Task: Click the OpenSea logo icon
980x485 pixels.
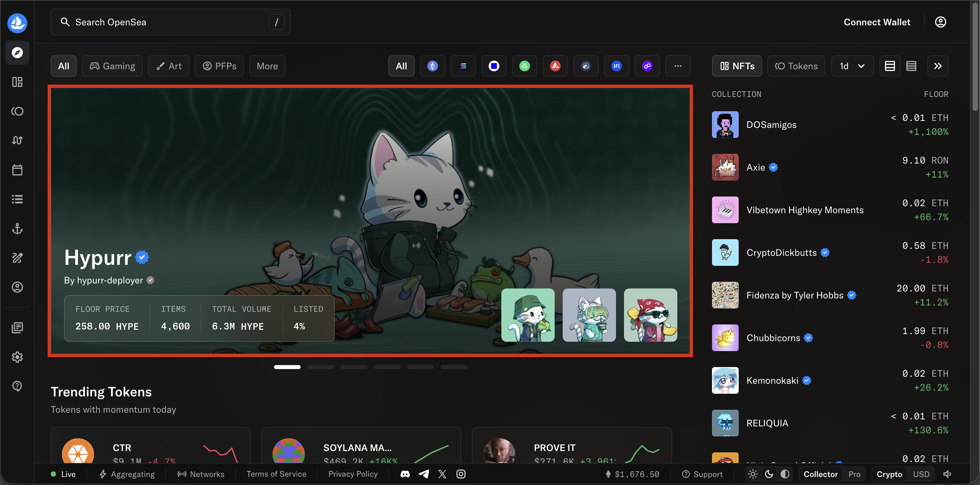Action: tap(17, 23)
